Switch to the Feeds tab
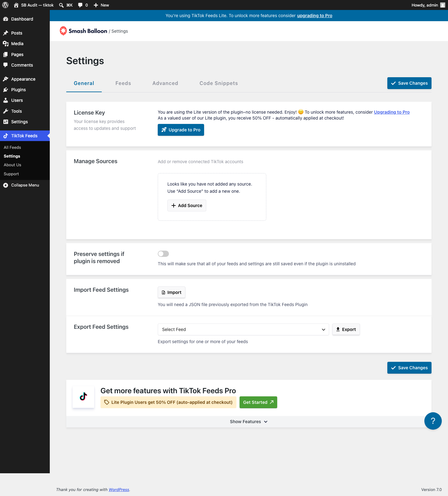Image resolution: width=448 pixels, height=496 pixels. tap(123, 83)
